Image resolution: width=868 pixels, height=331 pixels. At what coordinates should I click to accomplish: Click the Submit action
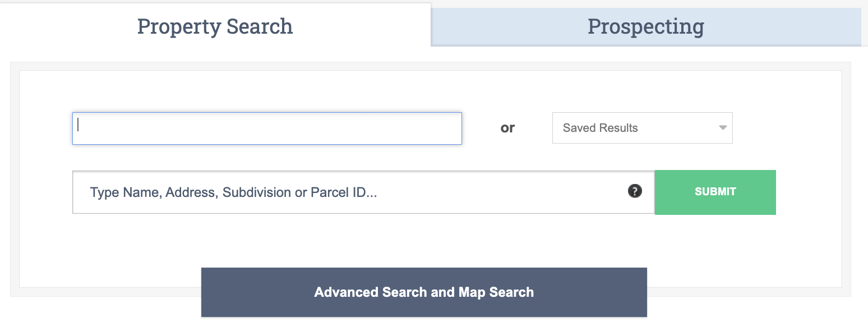[x=715, y=191]
